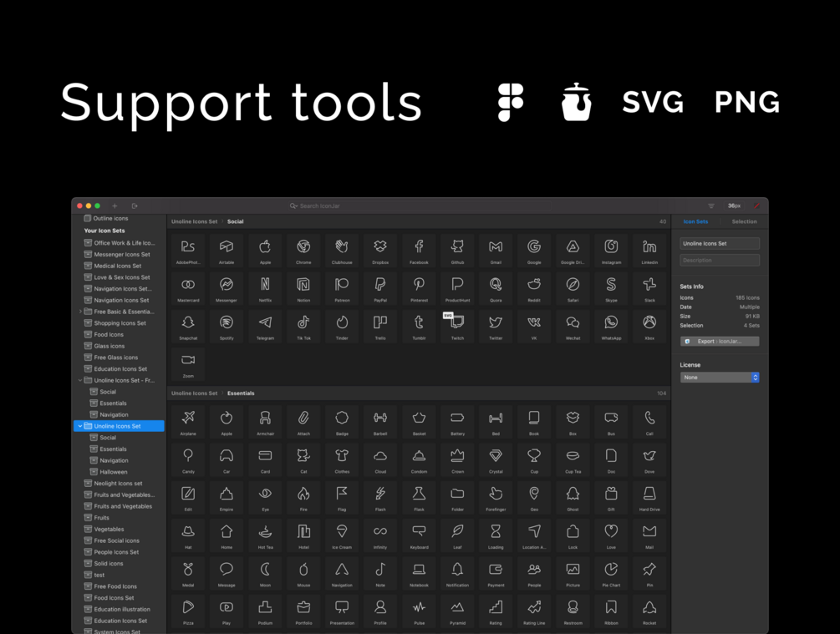
Task: Open the Neolight Icons set
Action: click(x=119, y=483)
